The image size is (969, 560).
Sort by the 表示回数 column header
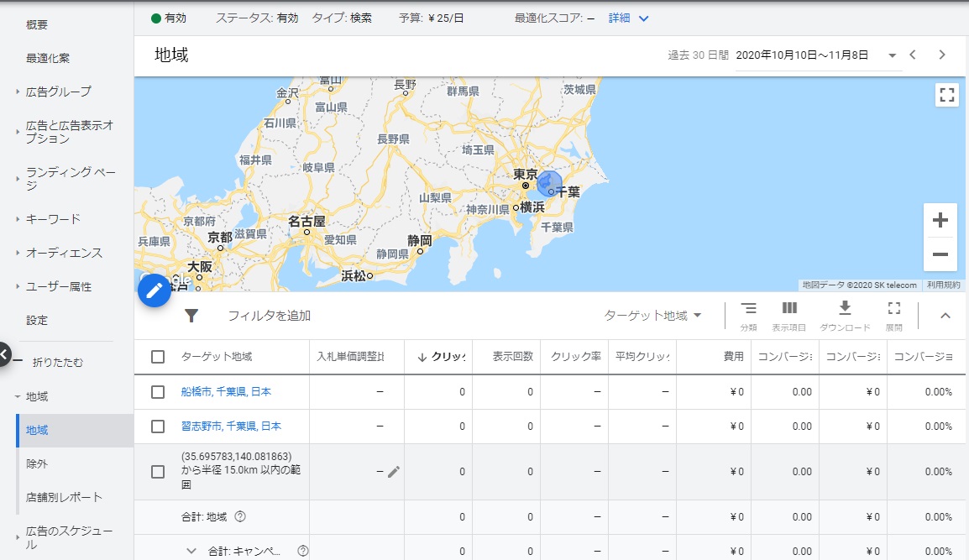coord(512,357)
